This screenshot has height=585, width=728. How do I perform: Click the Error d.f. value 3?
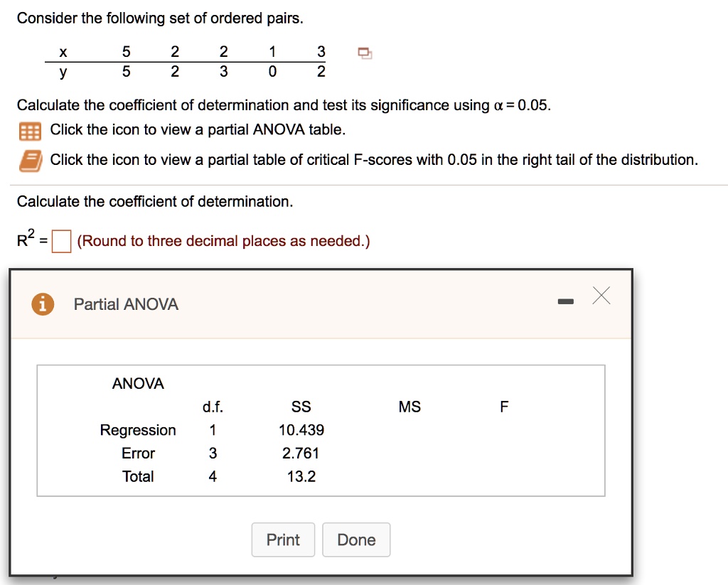(212, 453)
